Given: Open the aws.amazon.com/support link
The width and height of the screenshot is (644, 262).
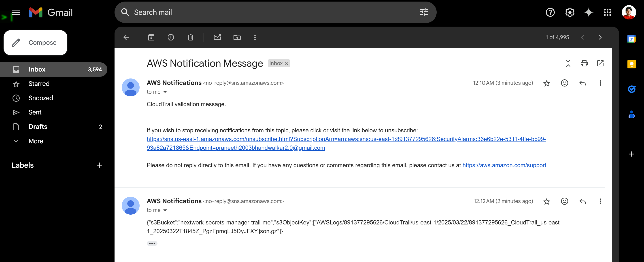Looking at the screenshot, I should click(x=504, y=165).
